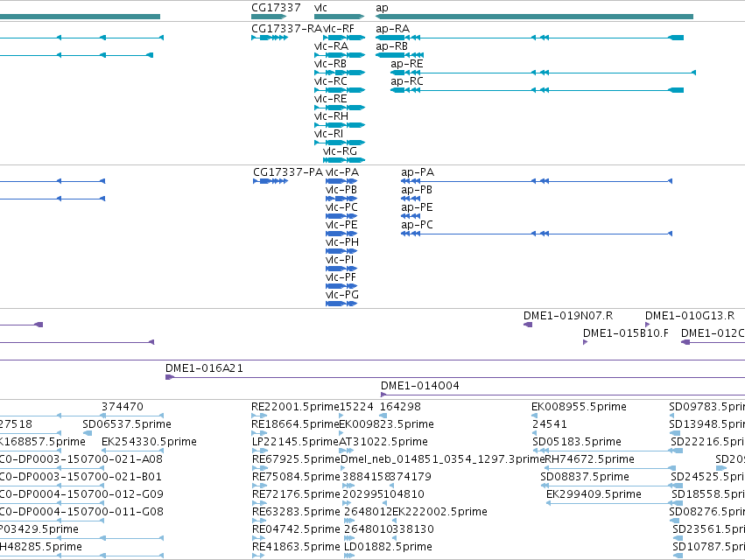This screenshot has width=745, height=560.
Task: Pick the vlc-RB transcript label
Action: (330, 64)
